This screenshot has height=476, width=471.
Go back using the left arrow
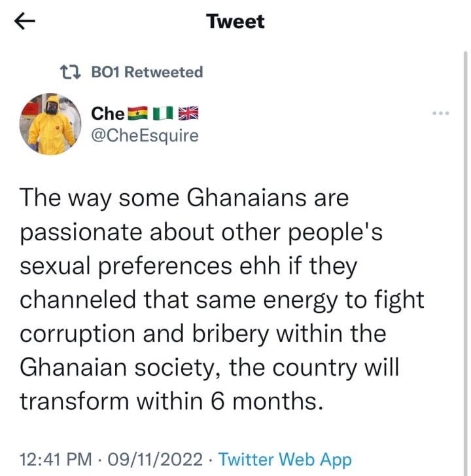click(x=24, y=22)
